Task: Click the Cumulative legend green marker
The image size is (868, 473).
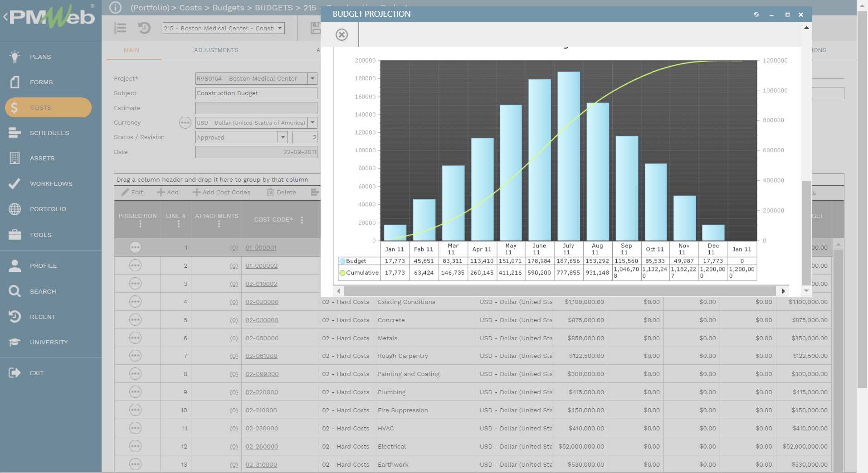Action: click(342, 273)
